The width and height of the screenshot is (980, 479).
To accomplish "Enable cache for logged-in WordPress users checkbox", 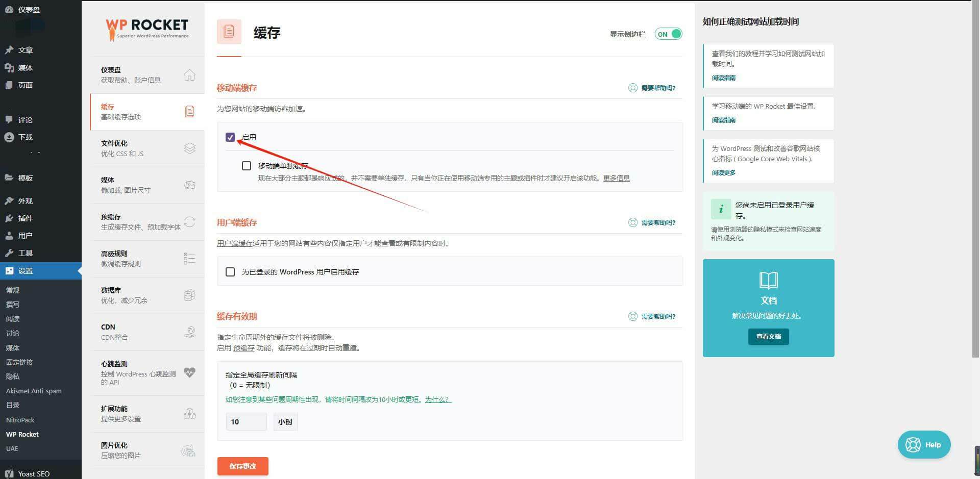I will (x=230, y=272).
